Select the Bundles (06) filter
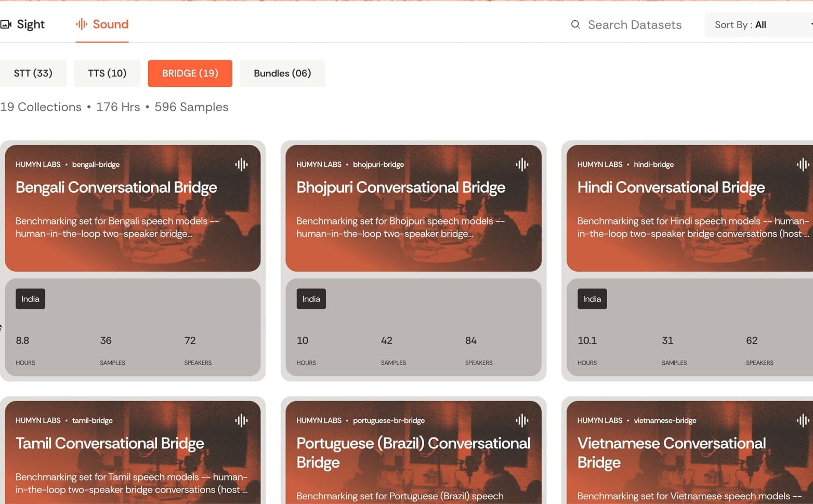This screenshot has height=504, width=813. 282,73
